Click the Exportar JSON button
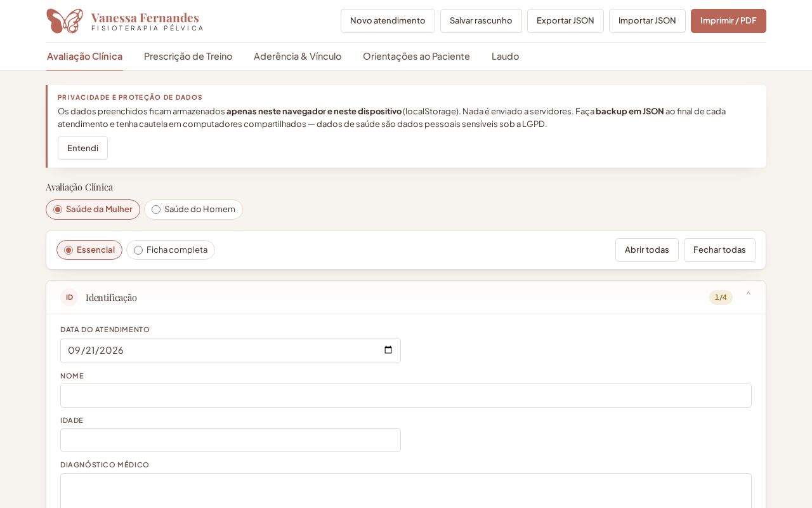The width and height of the screenshot is (812, 508). (x=565, y=21)
